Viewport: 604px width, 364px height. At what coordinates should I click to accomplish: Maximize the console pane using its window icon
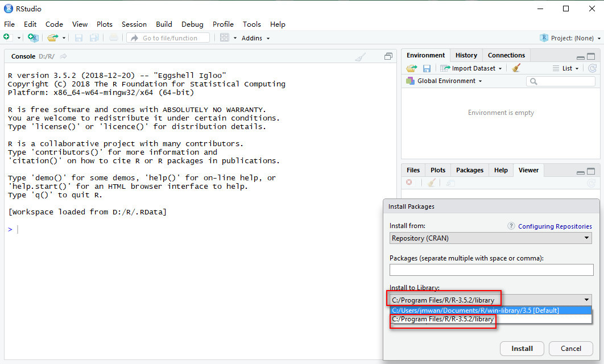[x=388, y=56]
